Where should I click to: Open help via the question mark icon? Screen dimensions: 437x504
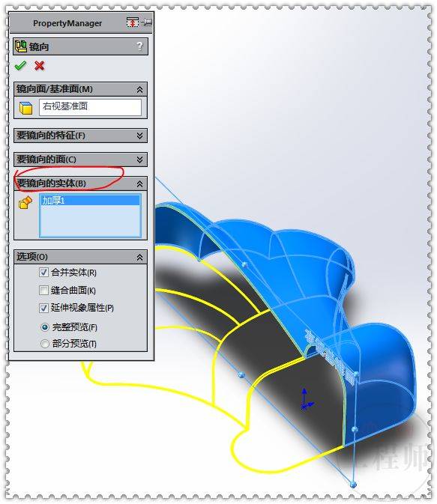[x=139, y=46]
